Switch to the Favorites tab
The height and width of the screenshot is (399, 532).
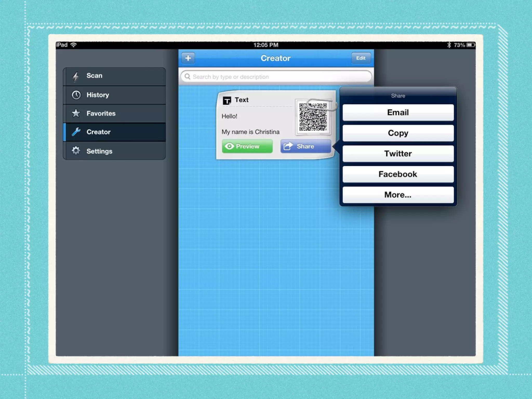[x=114, y=114]
